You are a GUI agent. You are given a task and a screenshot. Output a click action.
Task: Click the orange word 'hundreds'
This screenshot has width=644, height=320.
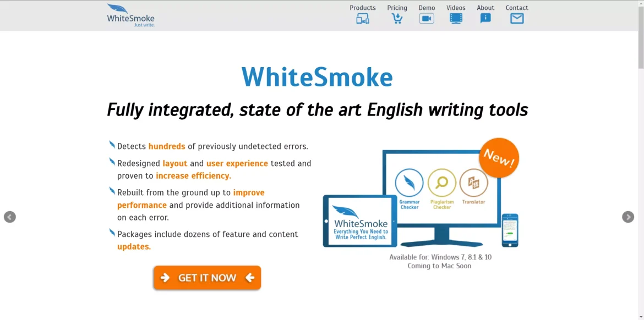pos(167,146)
